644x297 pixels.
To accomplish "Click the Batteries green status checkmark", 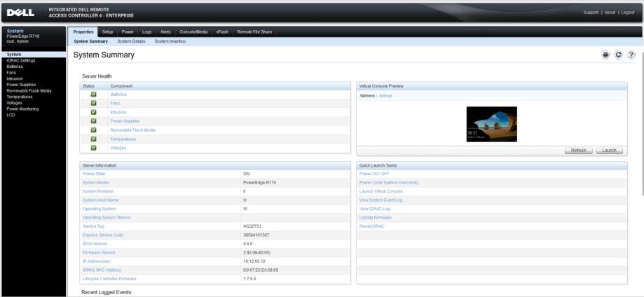I will point(93,95).
